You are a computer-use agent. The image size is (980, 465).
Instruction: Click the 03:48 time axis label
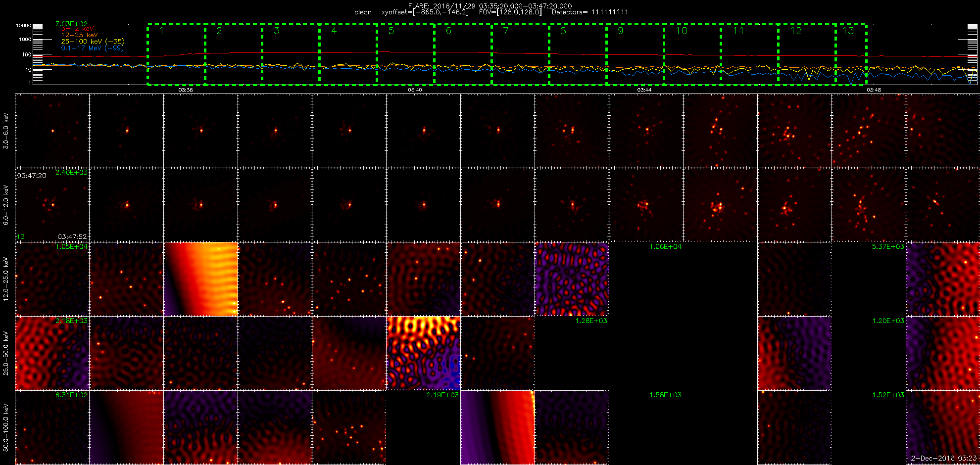point(874,90)
